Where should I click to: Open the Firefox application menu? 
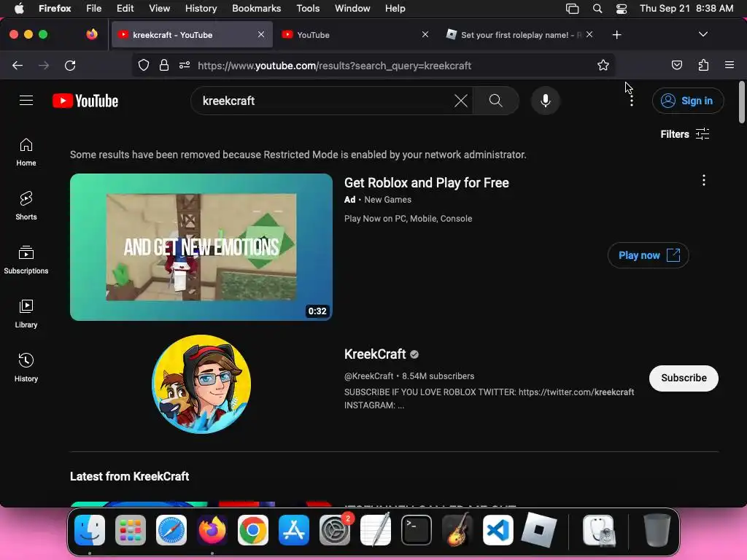click(729, 65)
